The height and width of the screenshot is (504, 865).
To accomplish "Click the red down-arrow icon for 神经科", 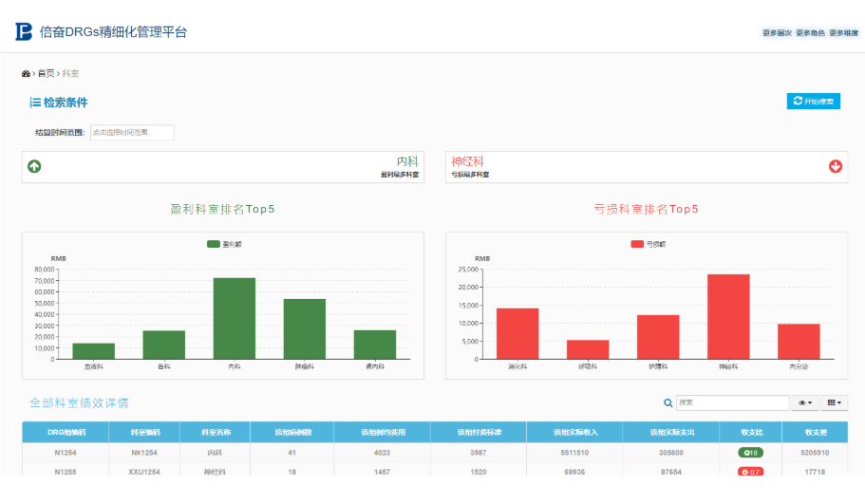I will [836, 166].
